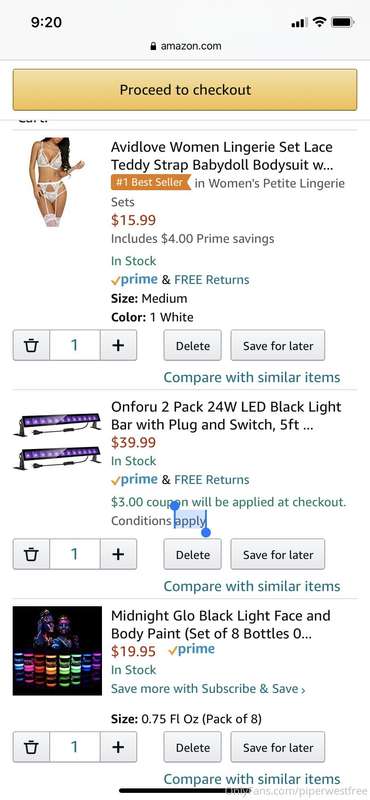
Task: Open Compare with similar items for the lingerie set
Action: pyautogui.click(x=252, y=378)
